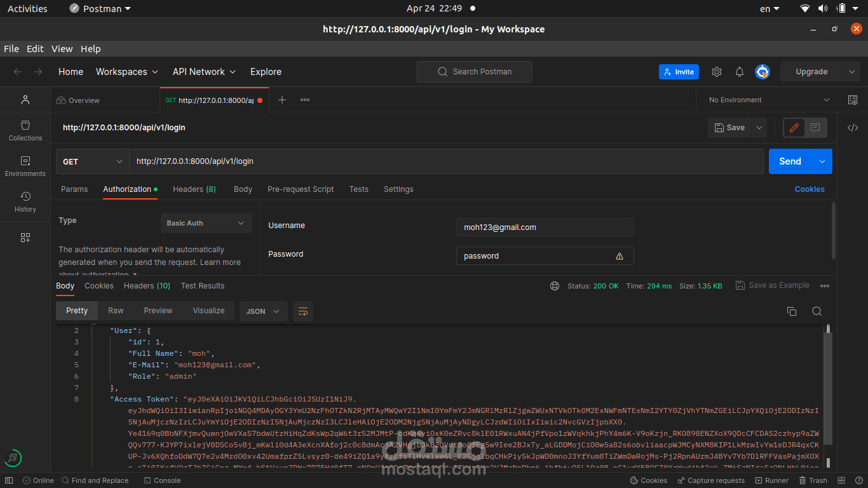Open the response options ellipsis
This screenshot has width=868, height=488.
825,286
